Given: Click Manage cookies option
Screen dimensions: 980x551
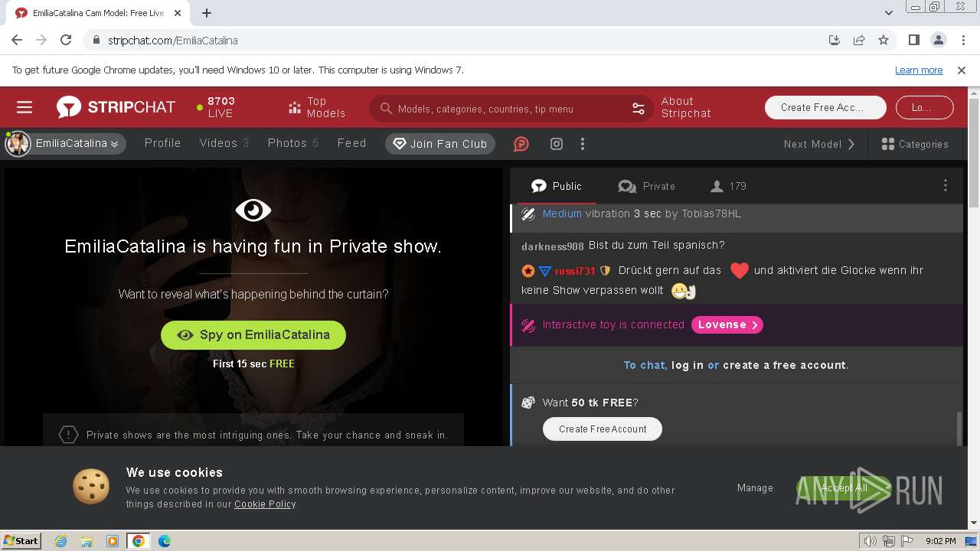Looking at the screenshot, I should 755,487.
